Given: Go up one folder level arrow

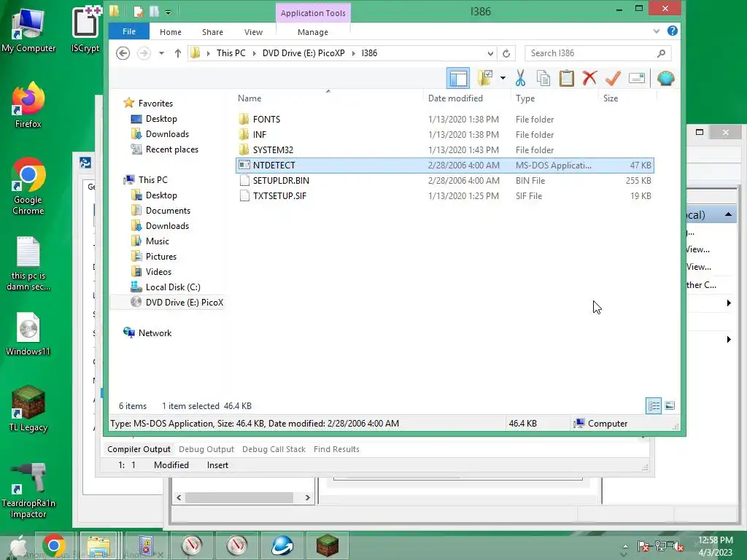Looking at the screenshot, I should click(178, 52).
